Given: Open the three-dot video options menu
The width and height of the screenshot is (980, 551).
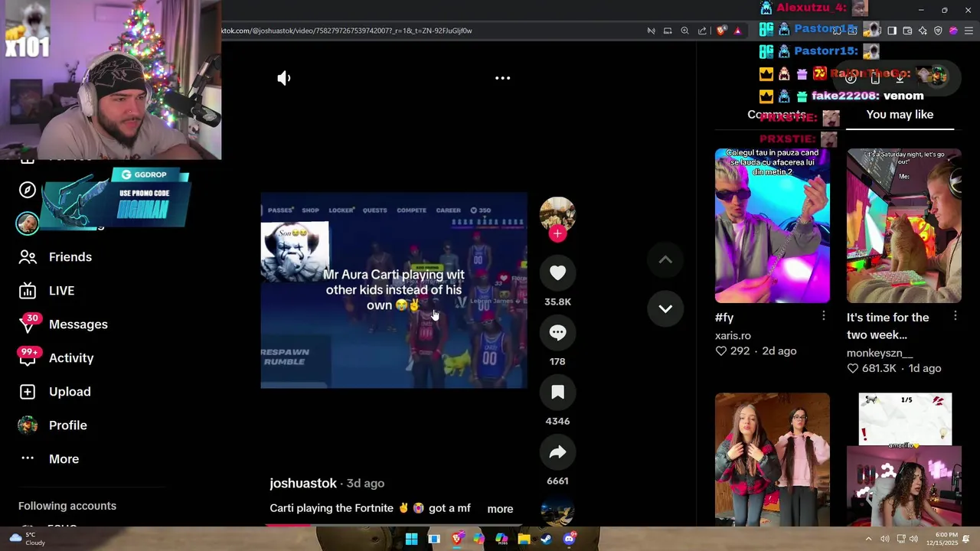Looking at the screenshot, I should pyautogui.click(x=502, y=78).
